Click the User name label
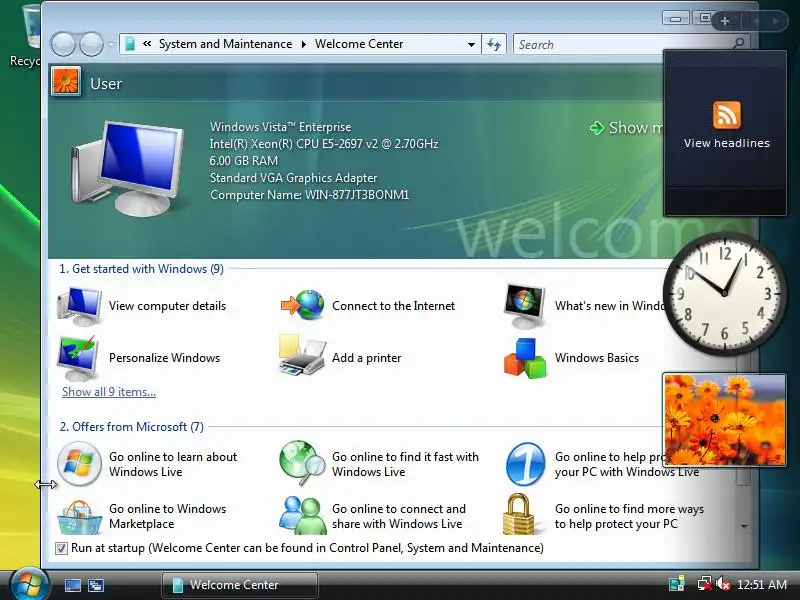The height and width of the screenshot is (600, 800). 106,84
